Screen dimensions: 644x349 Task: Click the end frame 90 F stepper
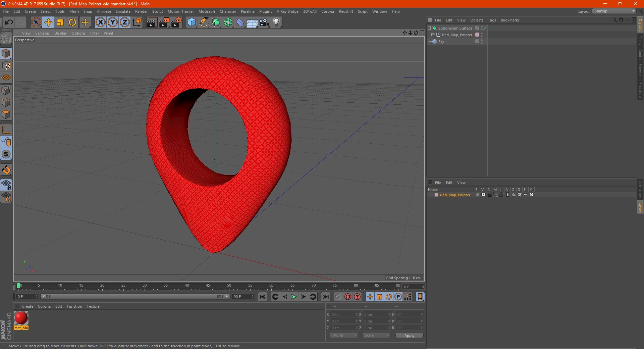[x=253, y=296]
